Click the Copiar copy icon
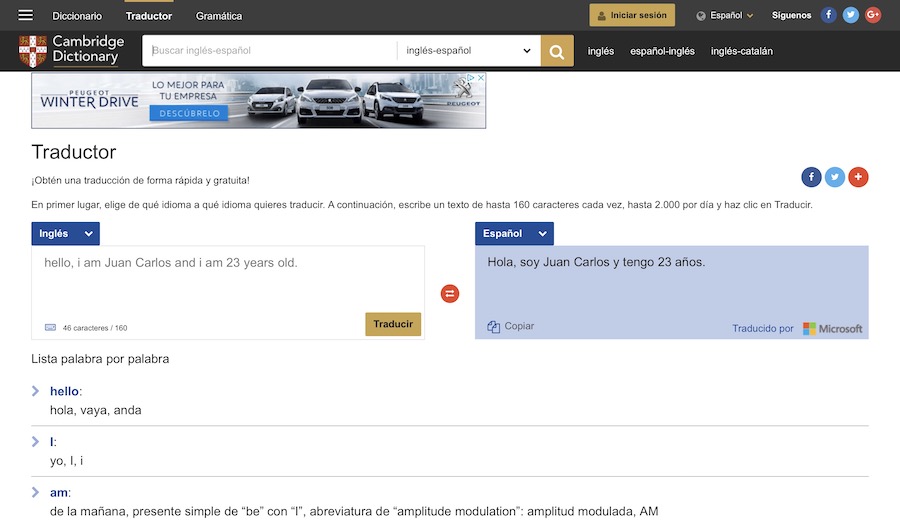This screenshot has height=523, width=900. pyautogui.click(x=494, y=326)
